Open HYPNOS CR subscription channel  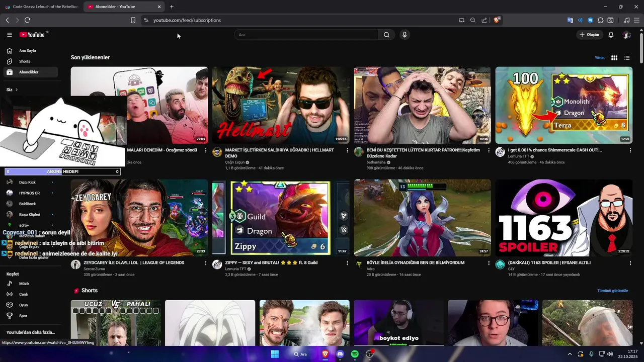30,193
